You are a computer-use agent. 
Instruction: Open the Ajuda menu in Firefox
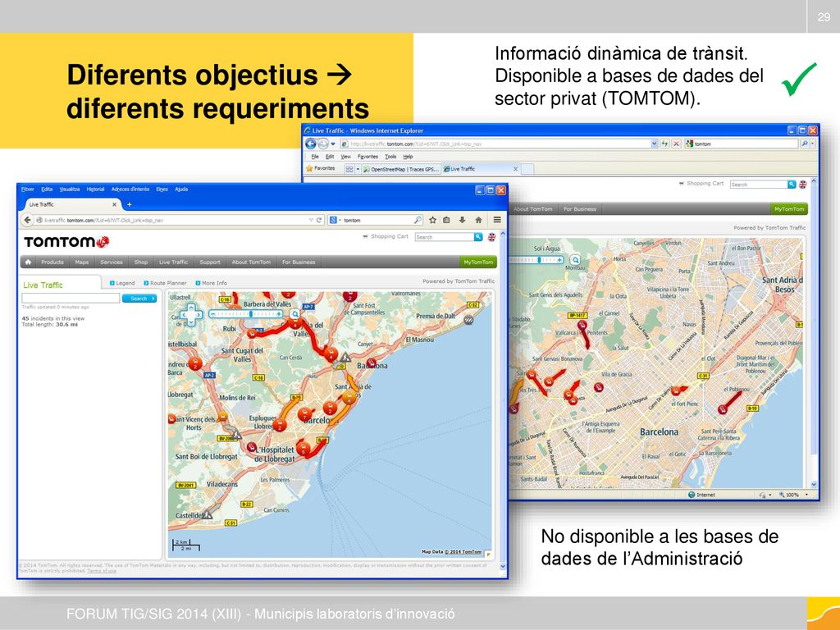pos(181,189)
